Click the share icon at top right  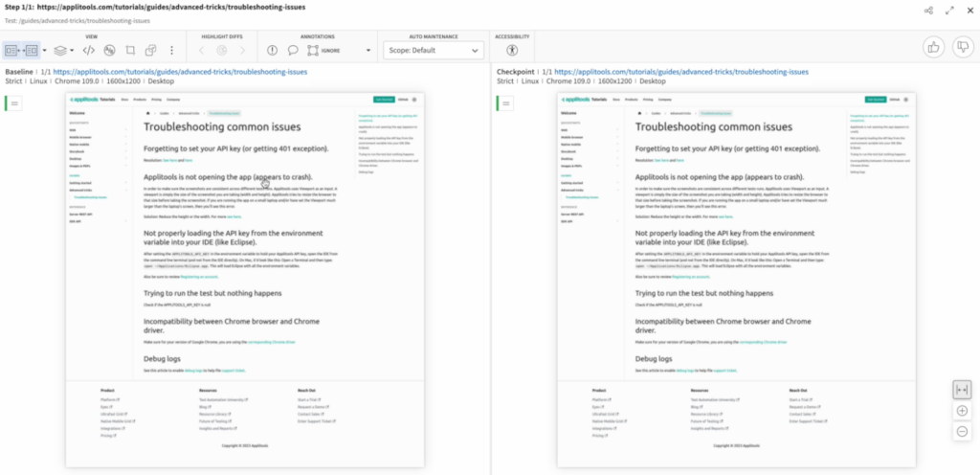pyautogui.click(x=928, y=11)
